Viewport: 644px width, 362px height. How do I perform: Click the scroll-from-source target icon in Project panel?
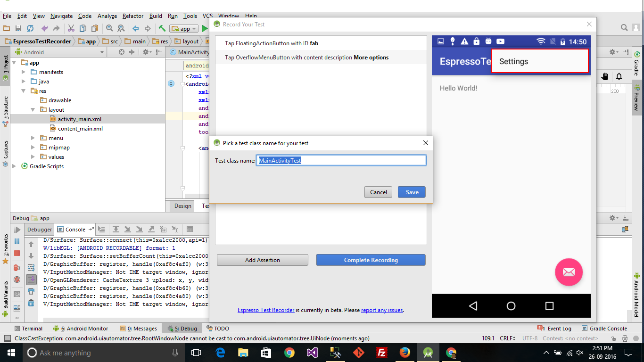[x=122, y=52]
